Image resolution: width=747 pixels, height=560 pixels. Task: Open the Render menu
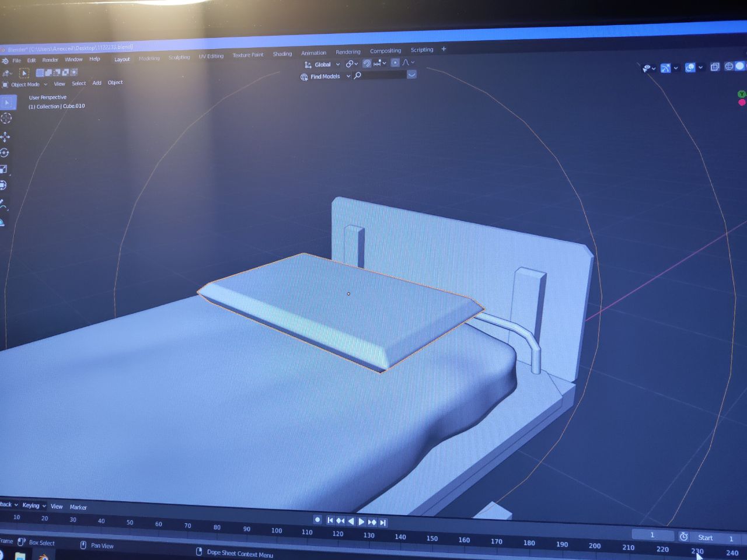click(x=50, y=60)
